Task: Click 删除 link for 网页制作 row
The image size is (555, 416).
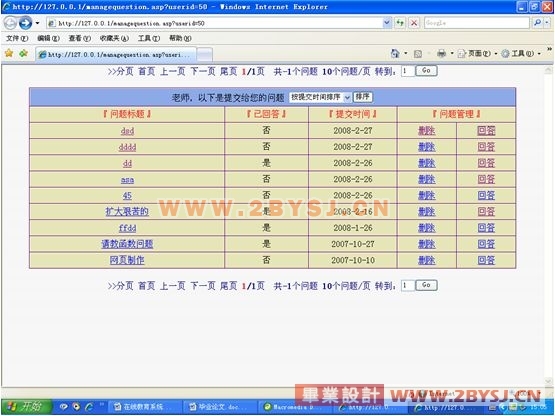Action: (427, 260)
